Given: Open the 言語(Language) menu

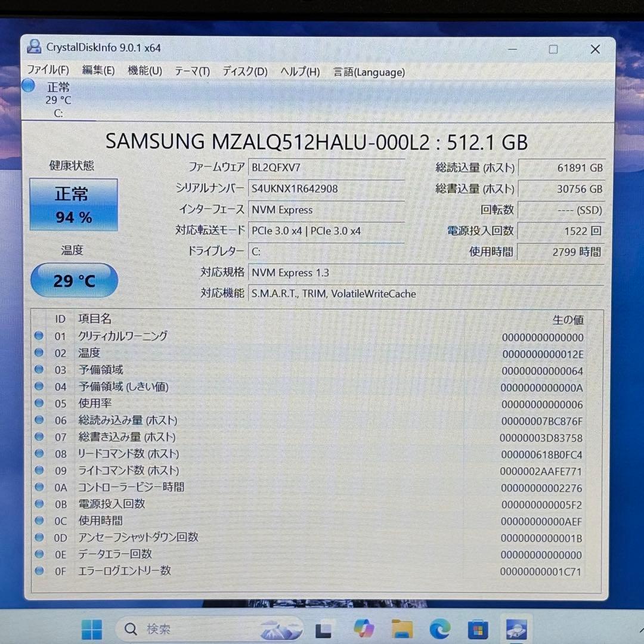Looking at the screenshot, I should (369, 72).
